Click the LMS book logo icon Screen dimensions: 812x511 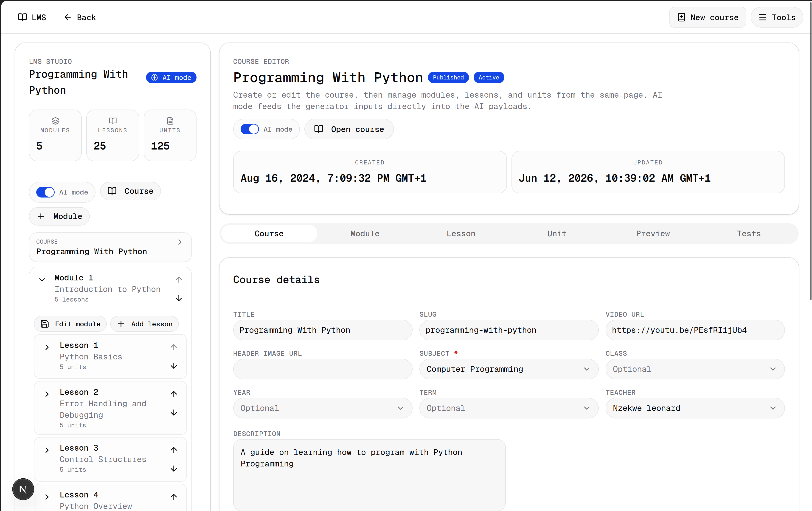[22, 17]
